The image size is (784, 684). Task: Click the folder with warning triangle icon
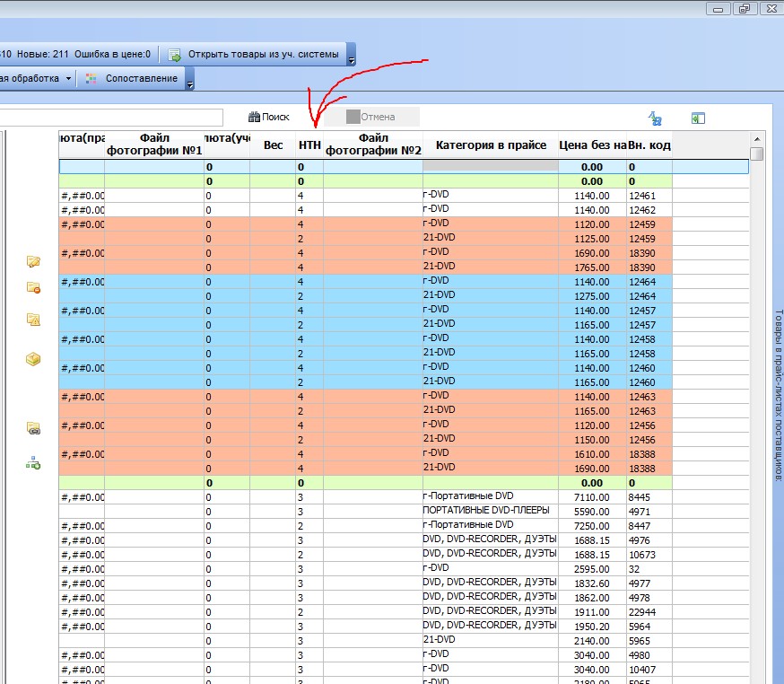click(33, 320)
